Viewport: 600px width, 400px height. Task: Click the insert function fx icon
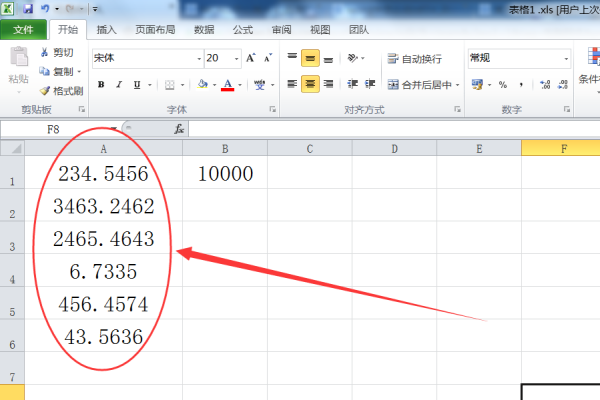pos(179,129)
